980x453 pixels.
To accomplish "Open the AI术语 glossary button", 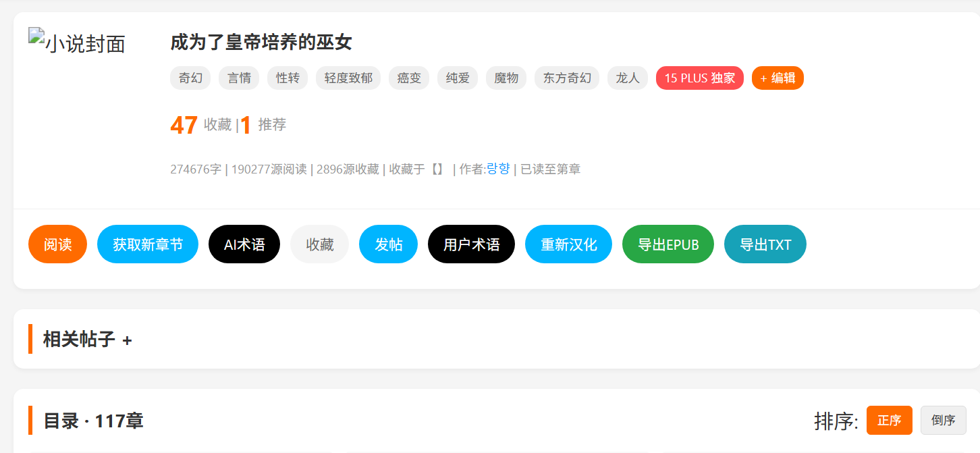I will click(x=244, y=244).
